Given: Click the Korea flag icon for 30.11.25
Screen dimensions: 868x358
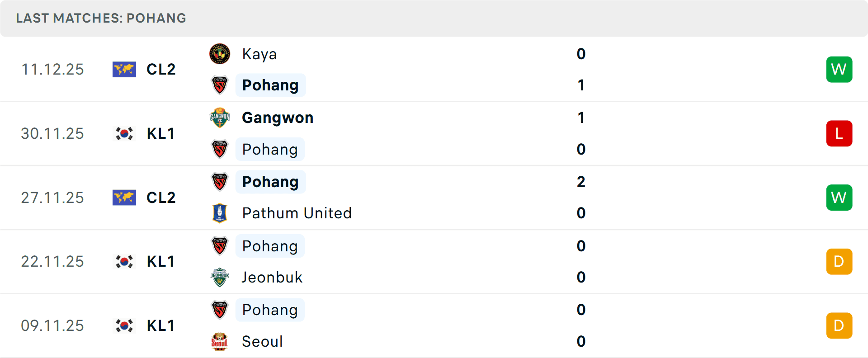Looking at the screenshot, I should (124, 134).
